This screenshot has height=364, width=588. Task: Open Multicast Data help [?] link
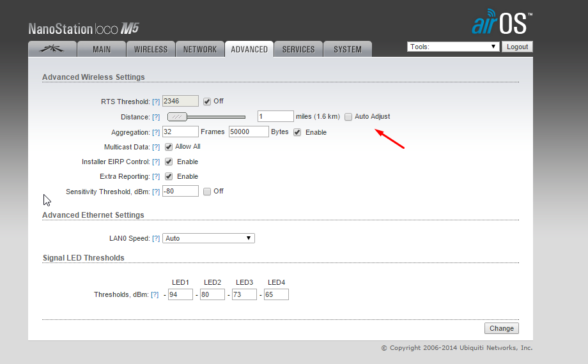[156, 147]
